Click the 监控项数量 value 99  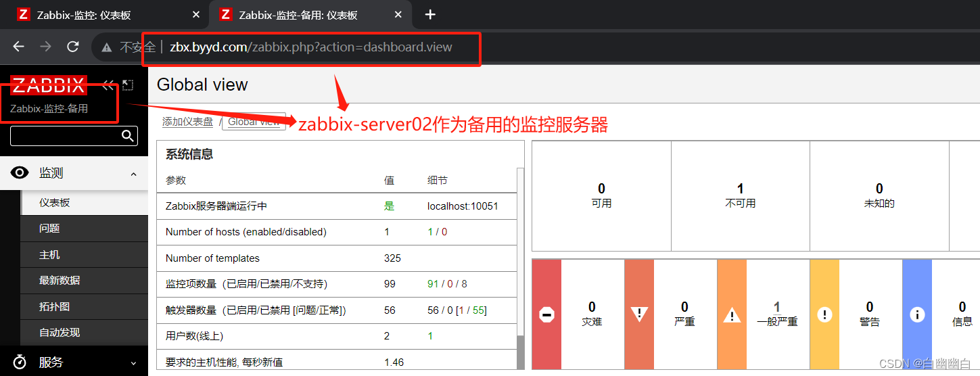coord(390,284)
